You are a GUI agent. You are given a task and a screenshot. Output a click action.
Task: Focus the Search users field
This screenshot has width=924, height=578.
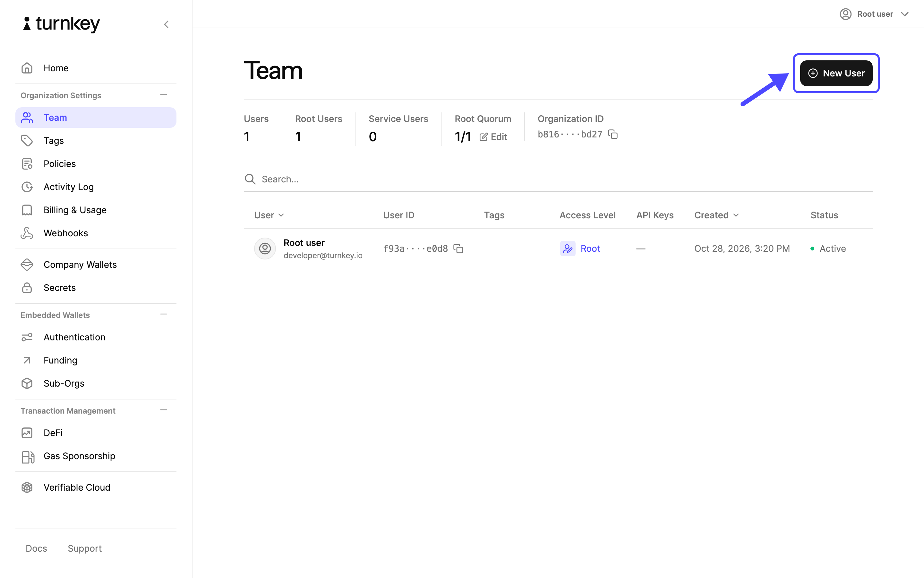coord(558,179)
